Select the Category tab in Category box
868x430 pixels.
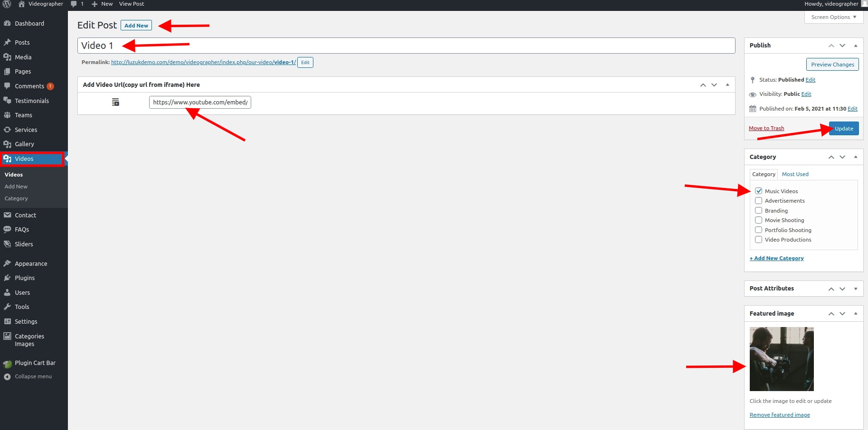click(764, 174)
